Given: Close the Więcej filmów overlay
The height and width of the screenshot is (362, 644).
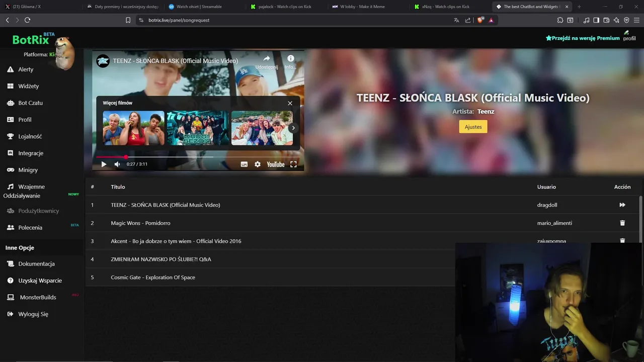Looking at the screenshot, I should tap(290, 103).
